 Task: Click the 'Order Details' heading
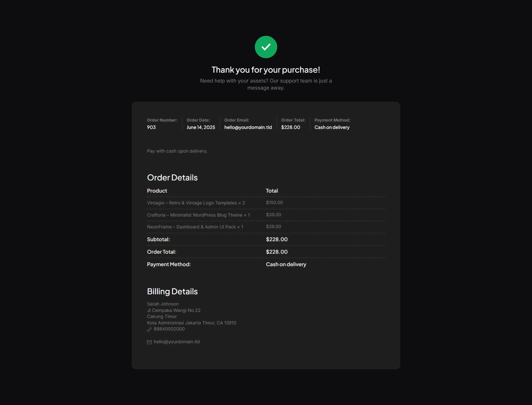coord(172,178)
